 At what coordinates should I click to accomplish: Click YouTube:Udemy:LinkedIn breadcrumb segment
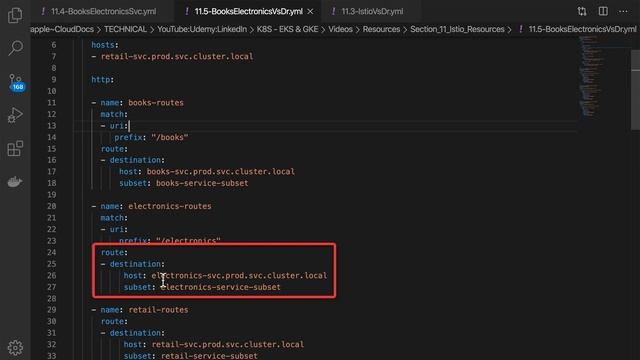pyautogui.click(x=202, y=29)
